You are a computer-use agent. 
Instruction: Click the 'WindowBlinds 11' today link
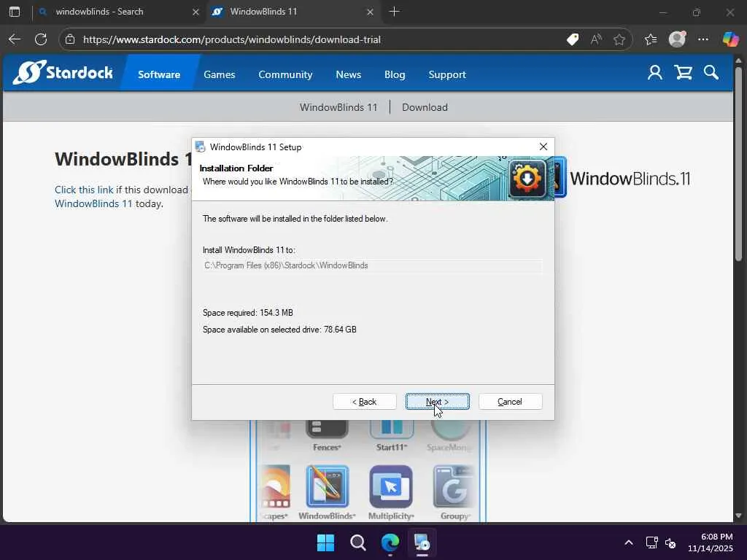click(x=93, y=203)
